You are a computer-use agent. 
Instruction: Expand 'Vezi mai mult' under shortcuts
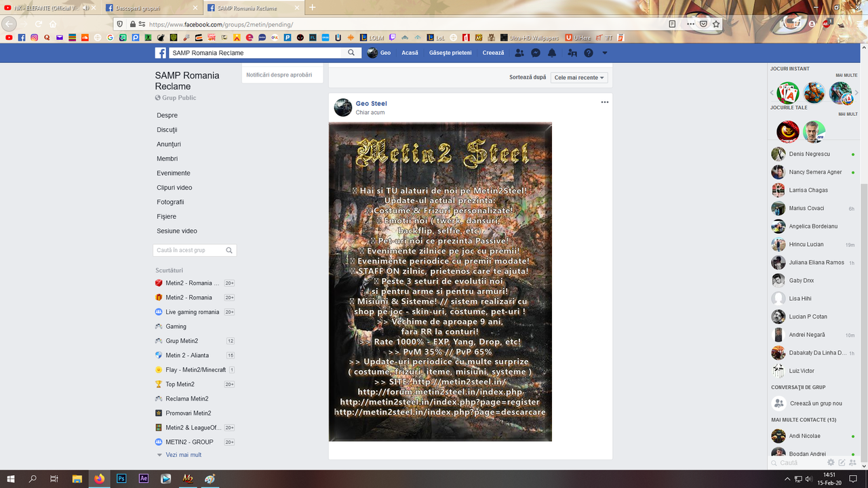(183, 455)
